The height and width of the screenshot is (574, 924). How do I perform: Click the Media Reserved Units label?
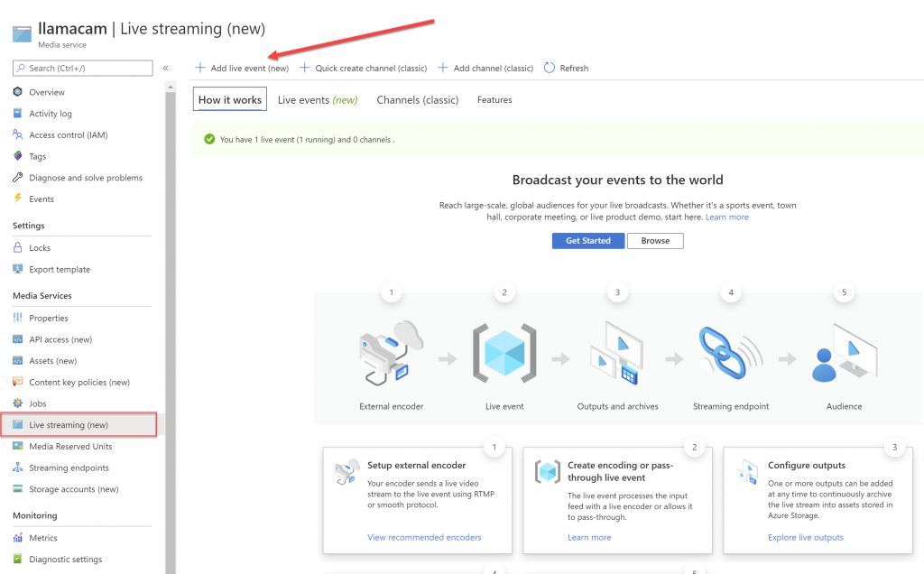[70, 447]
